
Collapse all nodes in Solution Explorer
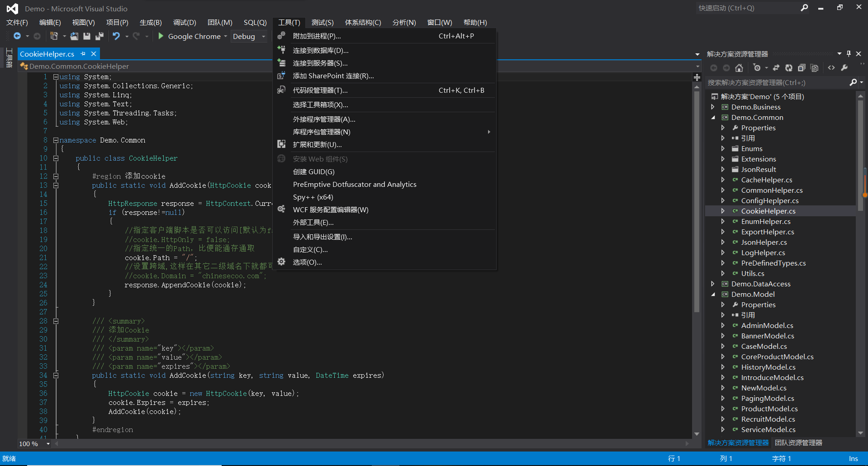pyautogui.click(x=802, y=68)
